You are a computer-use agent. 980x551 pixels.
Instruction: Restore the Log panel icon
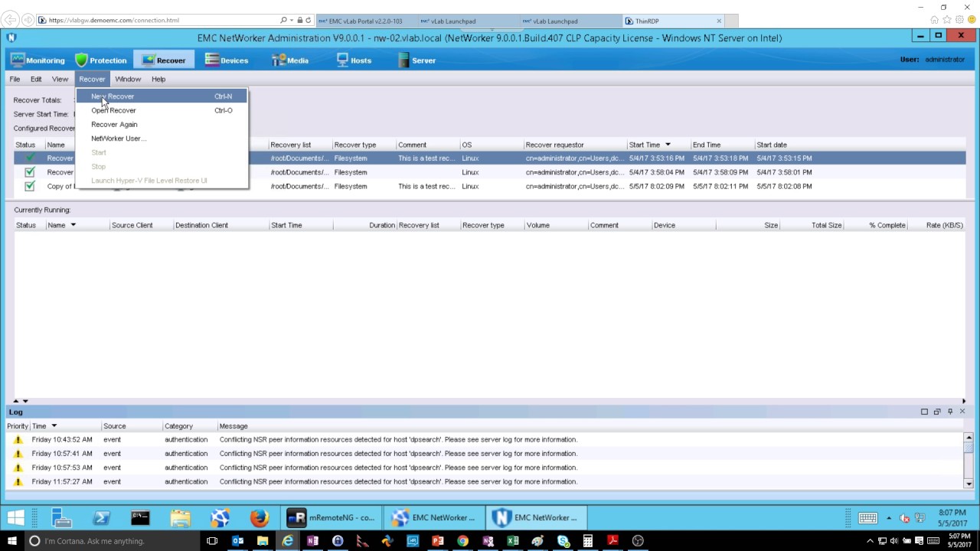pyautogui.click(x=937, y=412)
